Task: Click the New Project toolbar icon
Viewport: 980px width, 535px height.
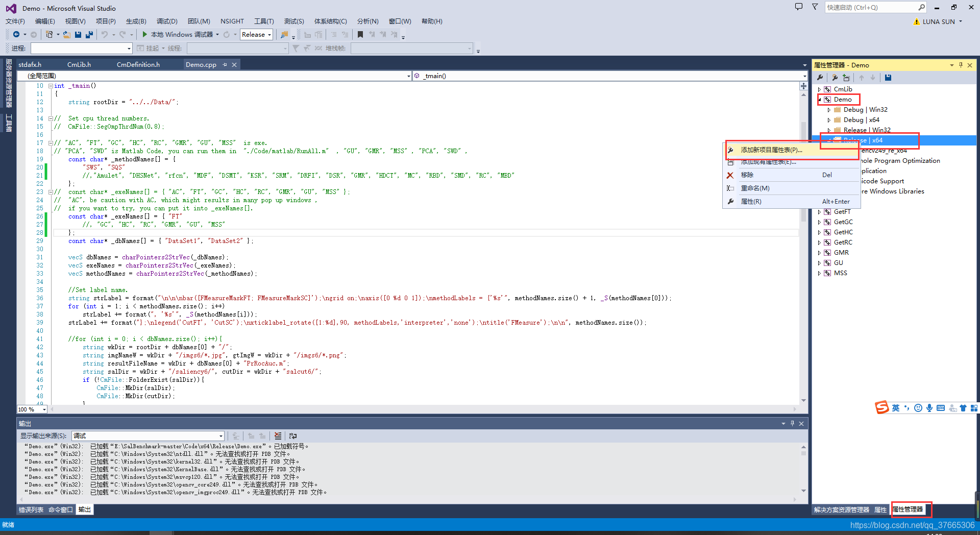Action: [49, 34]
